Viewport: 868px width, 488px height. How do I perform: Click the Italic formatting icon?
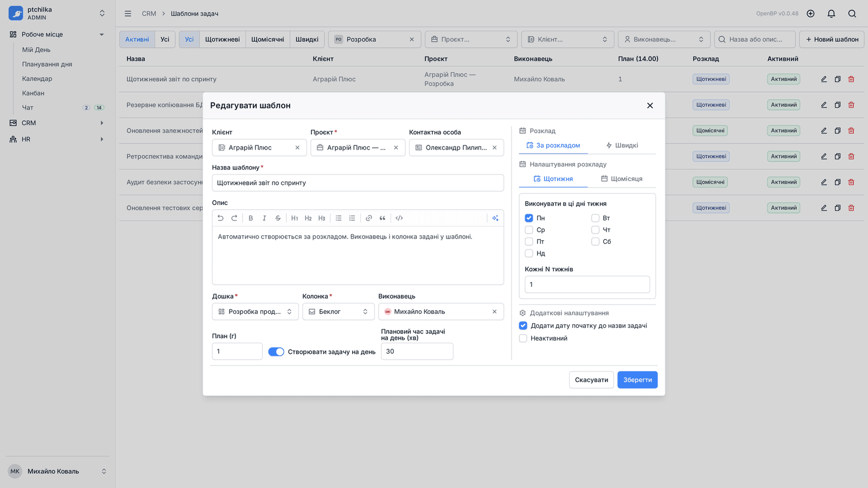pos(264,218)
